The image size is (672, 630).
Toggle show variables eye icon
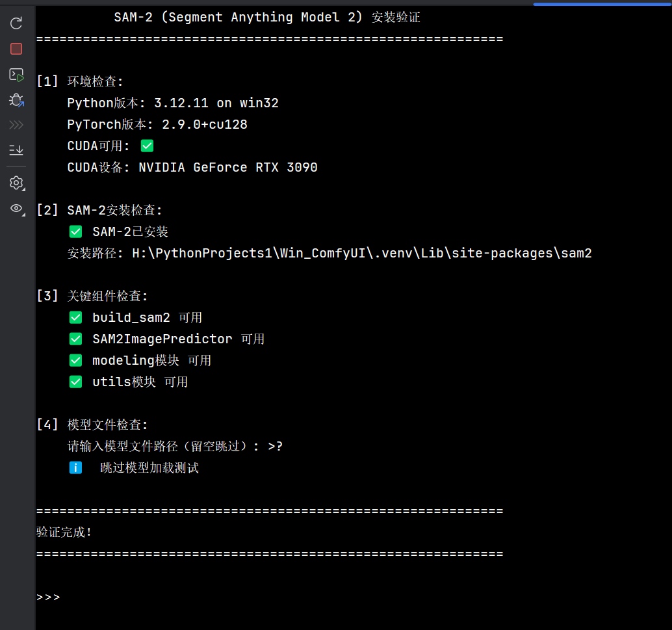click(x=17, y=209)
